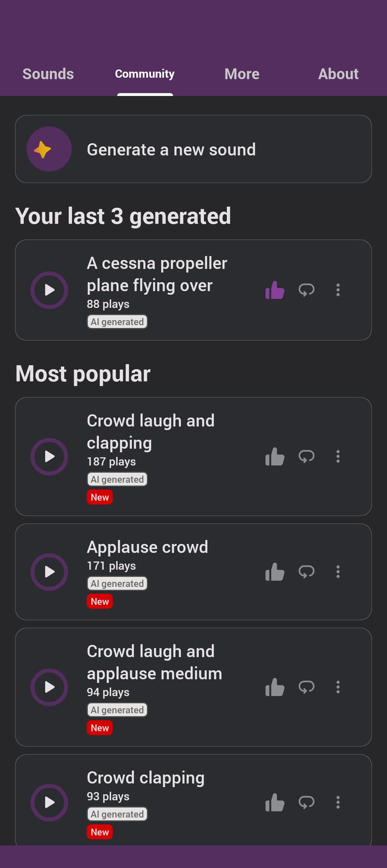Play the Crowd clapping sound
387x868 pixels.
(x=49, y=802)
